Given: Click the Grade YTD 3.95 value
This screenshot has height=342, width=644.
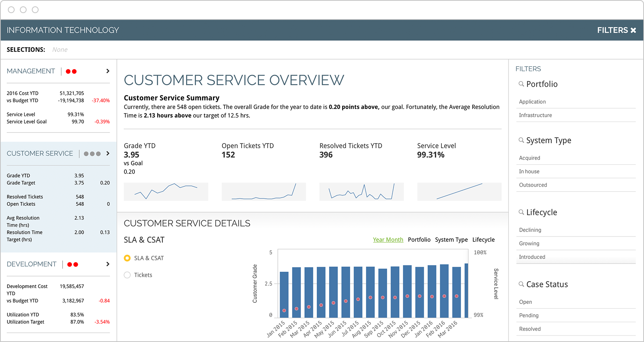Looking at the screenshot, I should pos(131,155).
